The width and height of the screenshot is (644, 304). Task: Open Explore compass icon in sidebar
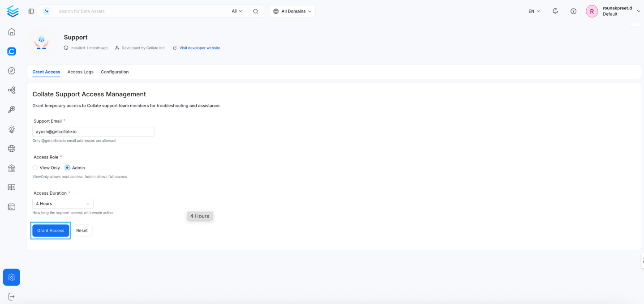[12, 71]
